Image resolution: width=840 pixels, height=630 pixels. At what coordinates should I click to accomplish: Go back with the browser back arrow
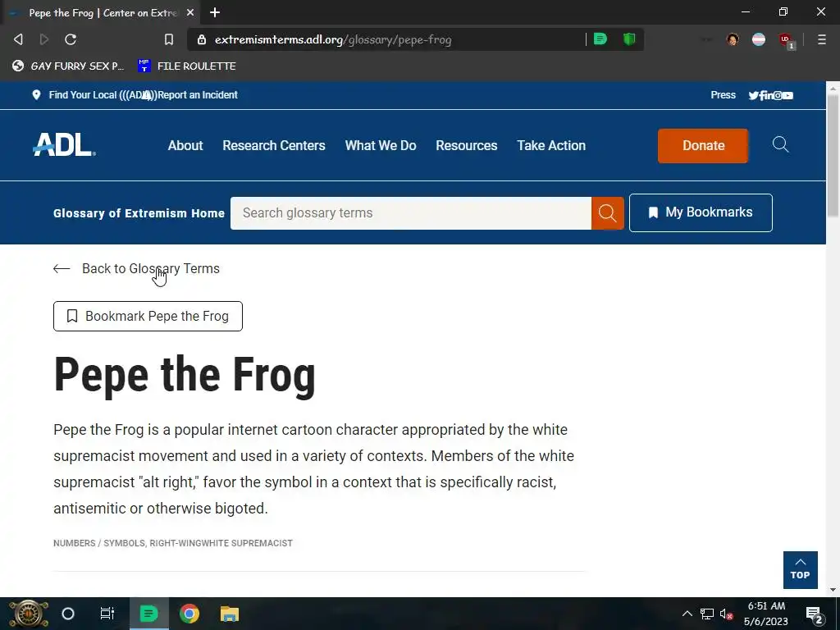(x=18, y=39)
